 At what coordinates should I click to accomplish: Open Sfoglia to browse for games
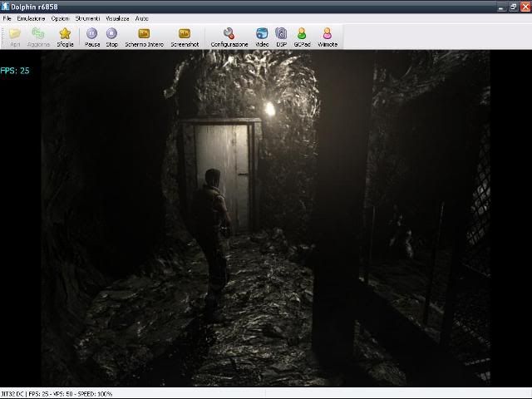65,35
